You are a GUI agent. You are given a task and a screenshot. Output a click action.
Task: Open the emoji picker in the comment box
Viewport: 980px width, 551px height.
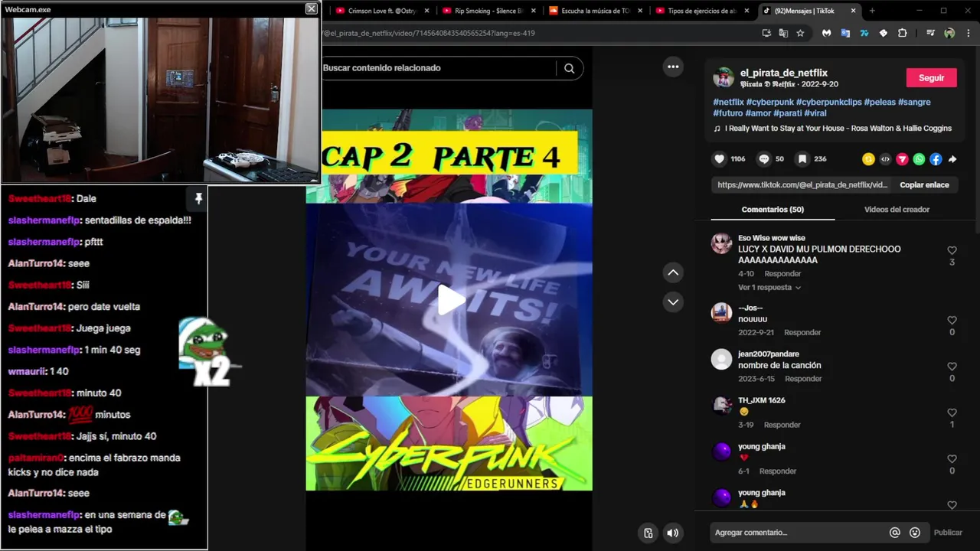click(914, 533)
